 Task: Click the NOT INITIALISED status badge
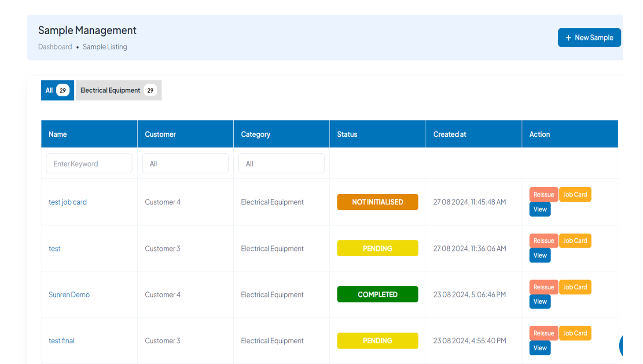click(x=377, y=202)
